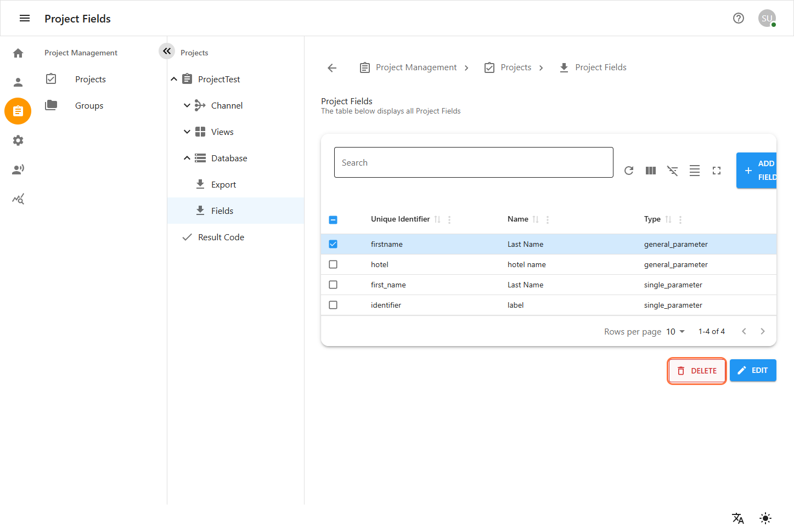Select the hotel row checkbox
The height and width of the screenshot is (532, 794).
pyautogui.click(x=333, y=264)
